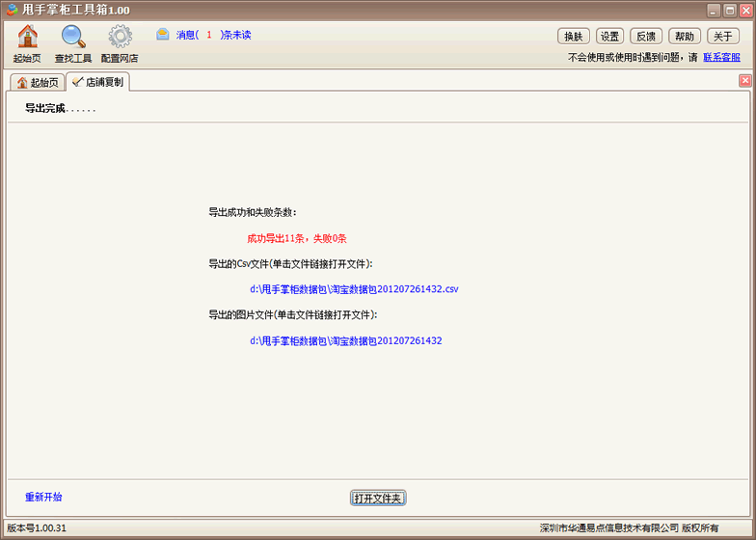Viewport: 756px width, 540px height.
Task: Open the 查找工具 magnifier tool
Action: coord(73,44)
